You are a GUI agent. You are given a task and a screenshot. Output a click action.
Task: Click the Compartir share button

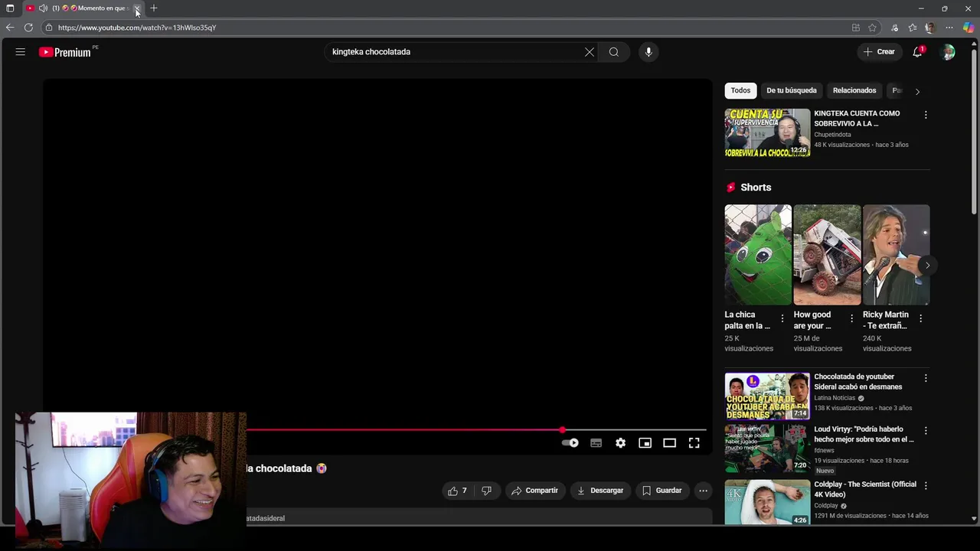(x=534, y=491)
